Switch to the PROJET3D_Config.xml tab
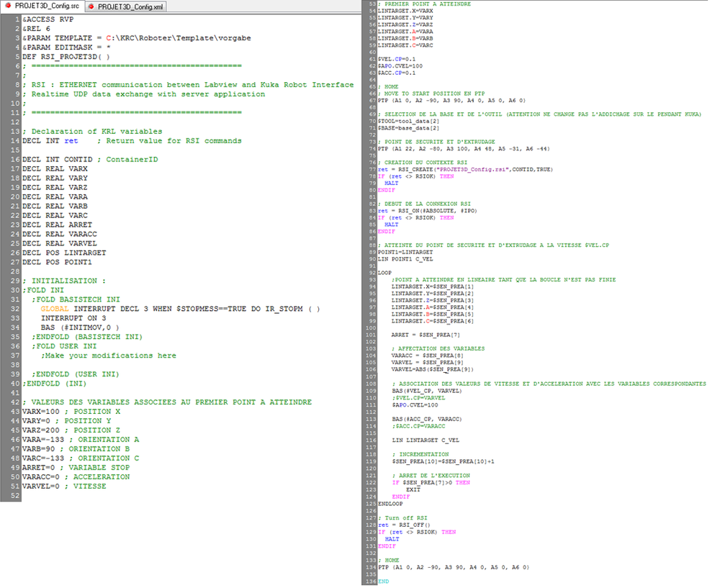This screenshot has width=720, height=588. pyautogui.click(x=130, y=6)
